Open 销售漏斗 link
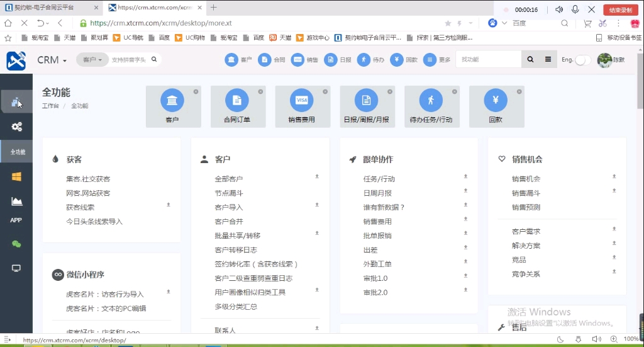This screenshot has height=347, width=644. 526,193
